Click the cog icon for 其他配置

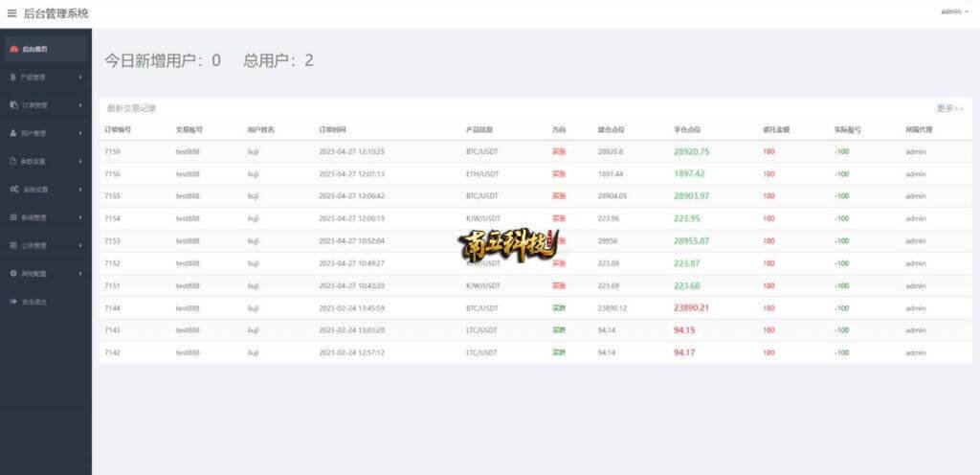click(x=13, y=274)
